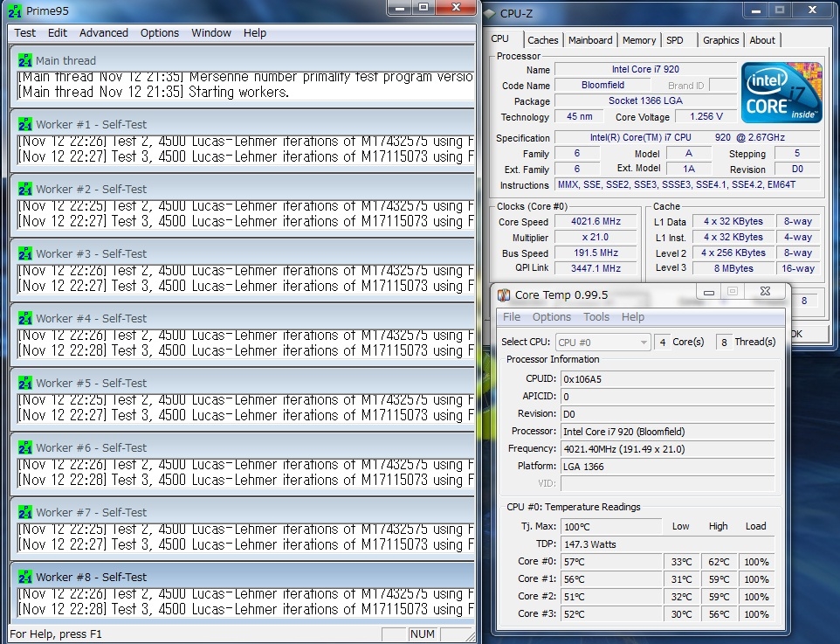Click the Intel Core i7 logo
840x644 pixels.
pyautogui.click(x=781, y=92)
